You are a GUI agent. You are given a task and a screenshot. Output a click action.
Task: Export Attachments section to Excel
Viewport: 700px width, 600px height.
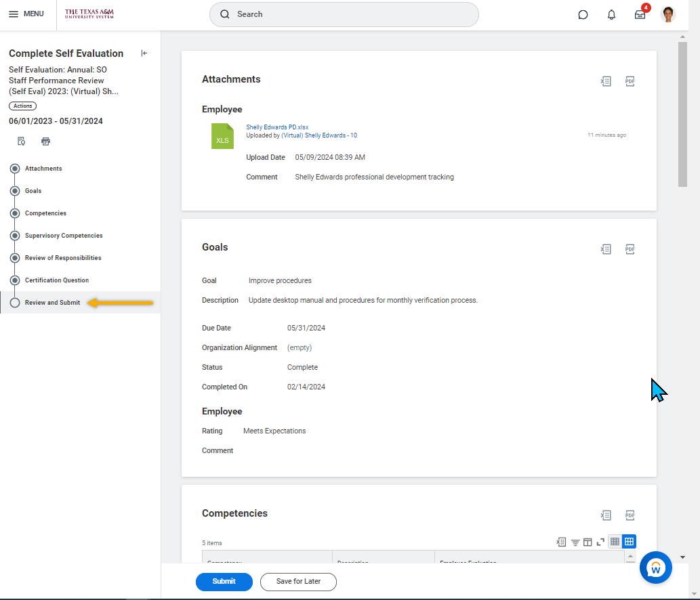[x=606, y=81]
